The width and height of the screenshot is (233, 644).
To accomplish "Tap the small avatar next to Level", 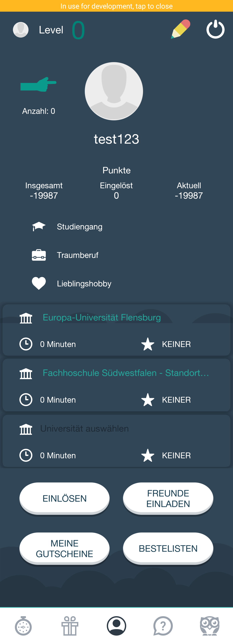I will pos(21,30).
